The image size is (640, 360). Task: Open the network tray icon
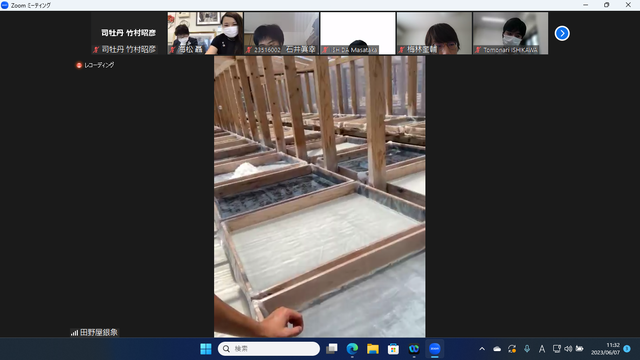(556, 349)
